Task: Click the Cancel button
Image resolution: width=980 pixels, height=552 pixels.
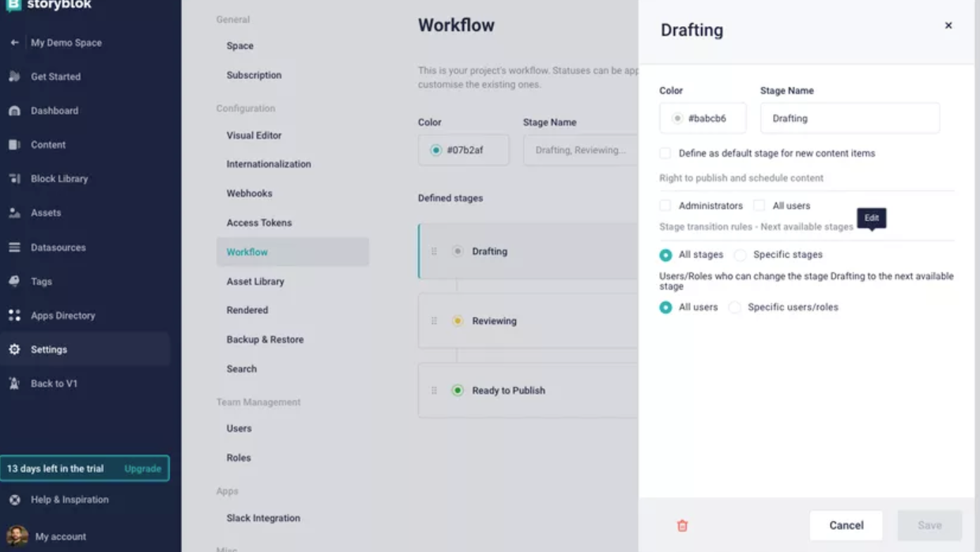Action: 846,525
